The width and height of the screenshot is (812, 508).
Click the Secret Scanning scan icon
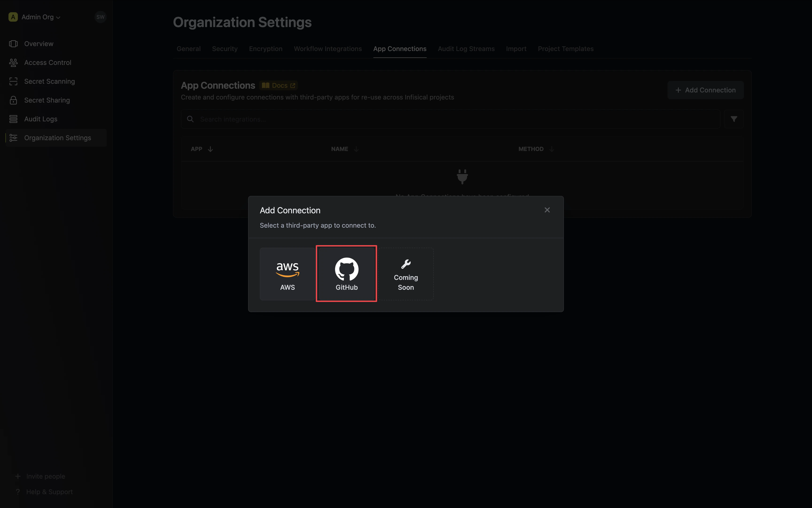pyautogui.click(x=13, y=81)
